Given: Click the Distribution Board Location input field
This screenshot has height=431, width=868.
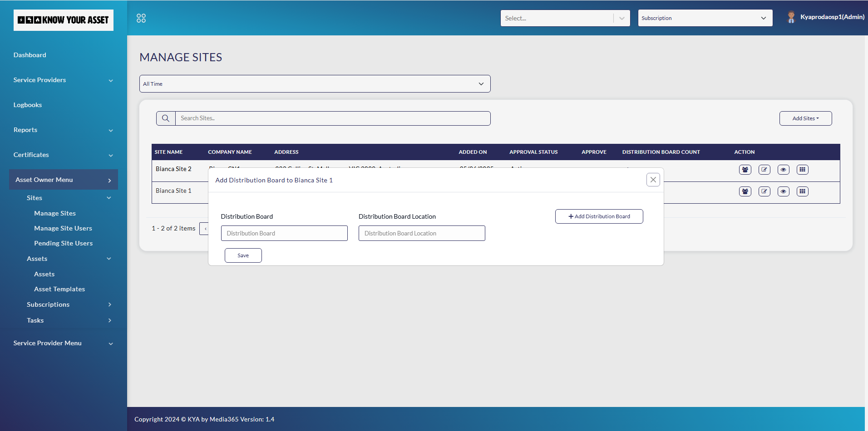Looking at the screenshot, I should coord(422,233).
